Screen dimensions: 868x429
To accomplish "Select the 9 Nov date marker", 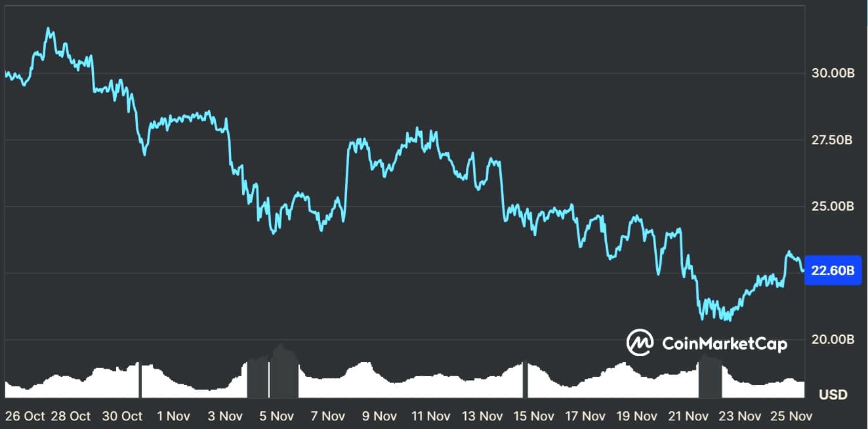I will tap(379, 416).
